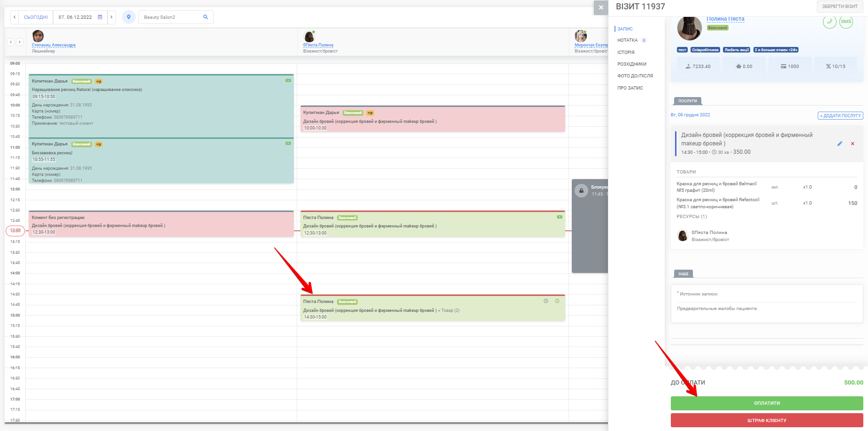Open the ЗАПИС tab

click(x=625, y=29)
